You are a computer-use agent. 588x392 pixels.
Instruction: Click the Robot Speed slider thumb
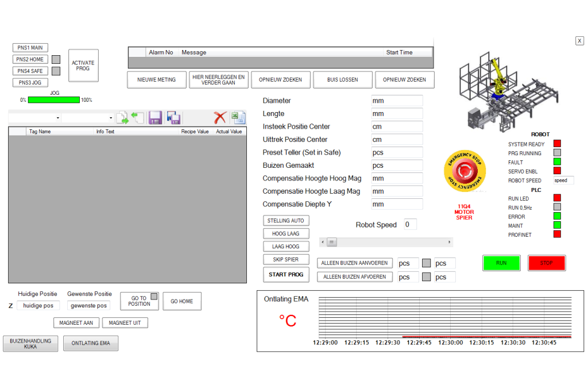click(x=332, y=243)
